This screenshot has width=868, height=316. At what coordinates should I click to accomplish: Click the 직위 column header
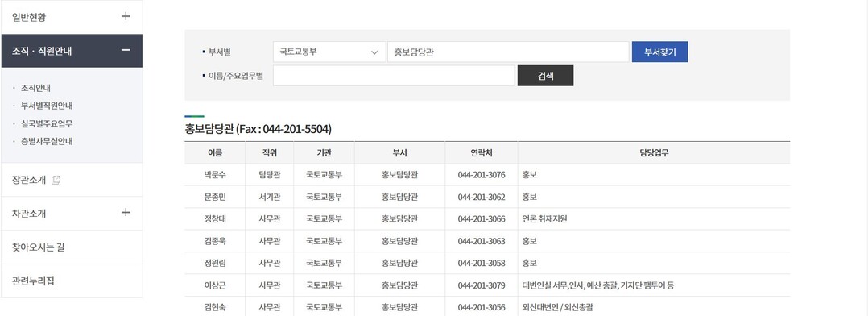click(x=270, y=153)
